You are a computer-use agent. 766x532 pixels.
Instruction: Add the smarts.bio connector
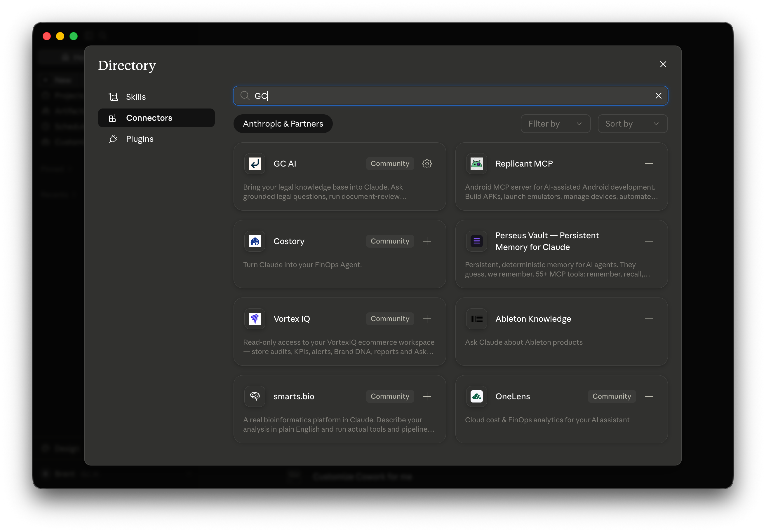(427, 396)
